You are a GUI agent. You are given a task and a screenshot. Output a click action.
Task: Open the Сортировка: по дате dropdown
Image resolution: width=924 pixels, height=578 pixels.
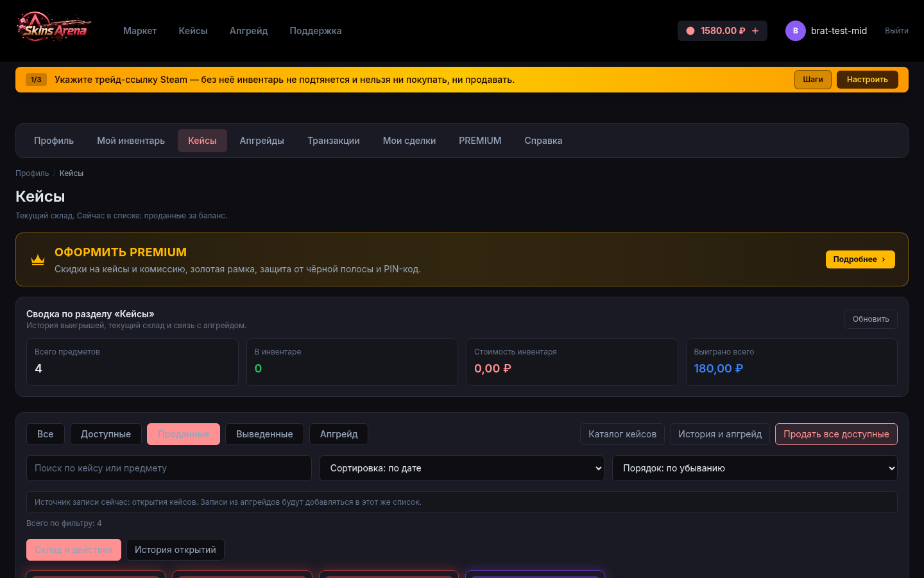tap(462, 468)
